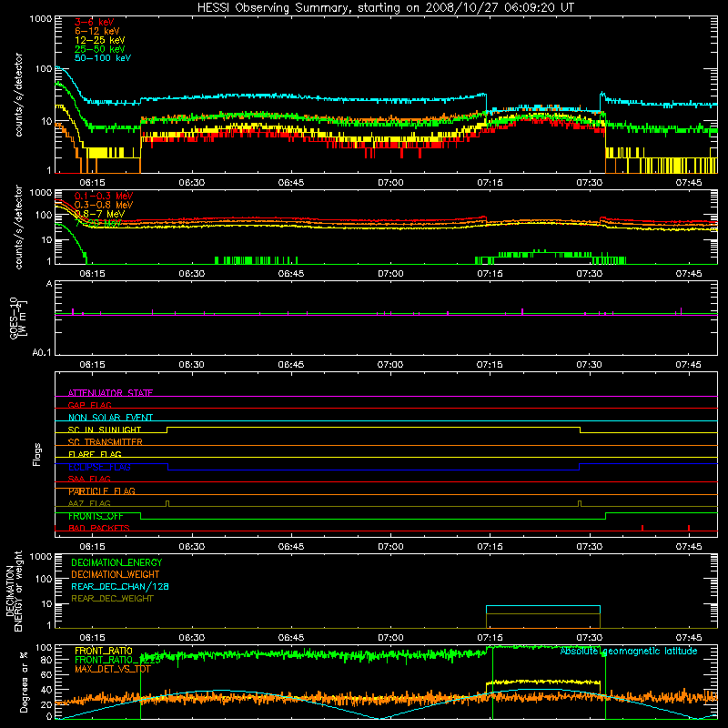The height and width of the screenshot is (728, 728).
Task: Click the SC_IN_SUNLIGHT flag label
Action: click(105, 430)
